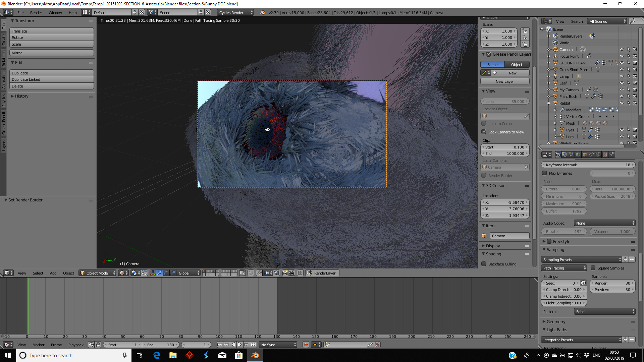Toggle viewport visibility of Lamp object
This screenshot has height=362, width=644.
pos(622,76)
